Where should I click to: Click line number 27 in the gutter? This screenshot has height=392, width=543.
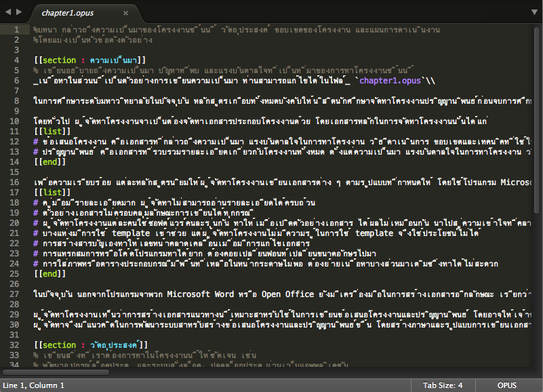click(14, 294)
